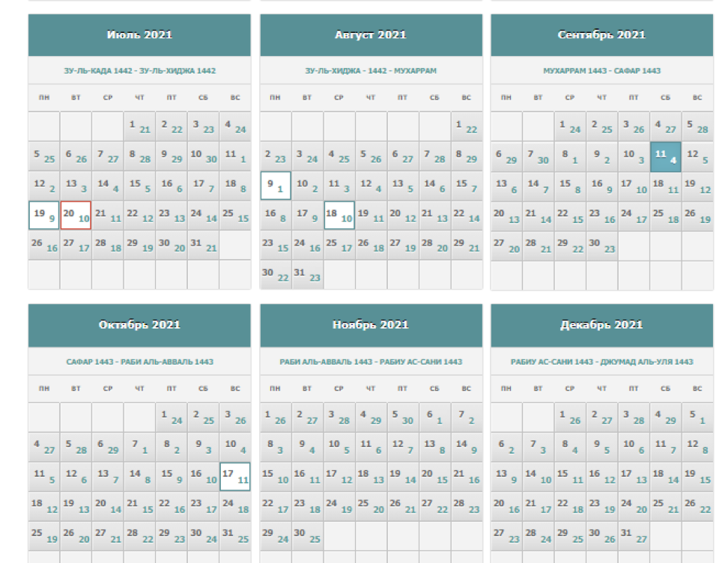Click the highlighted September 11 cell
Viewport: 728px width, 563px height.
[x=665, y=157]
